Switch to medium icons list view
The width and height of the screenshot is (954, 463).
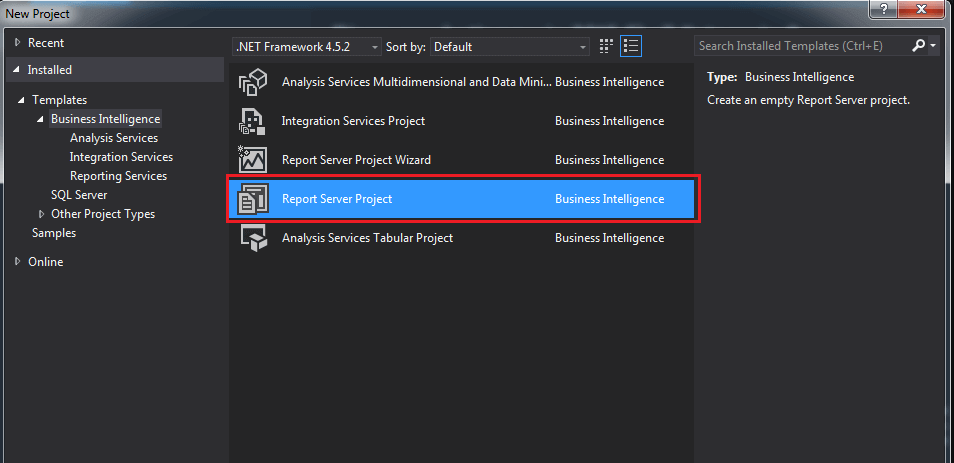[631, 46]
